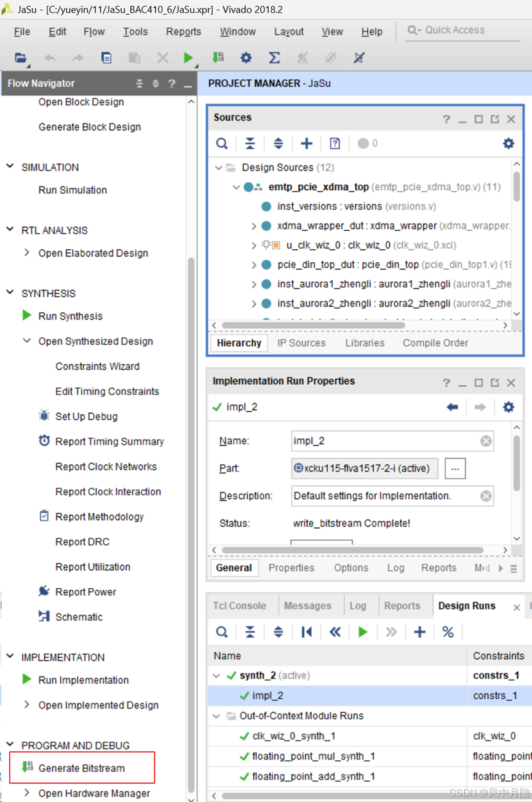Browse Part with the ellipsis button

point(455,468)
